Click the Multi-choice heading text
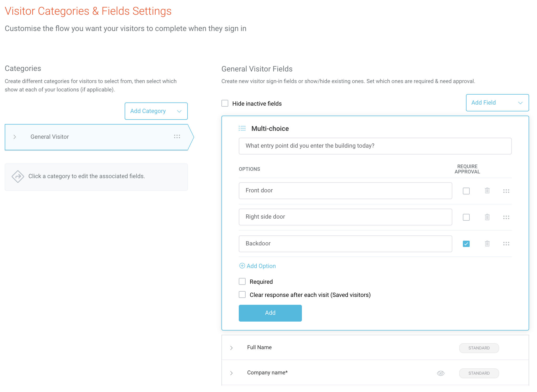537x392 pixels. pyautogui.click(x=270, y=128)
